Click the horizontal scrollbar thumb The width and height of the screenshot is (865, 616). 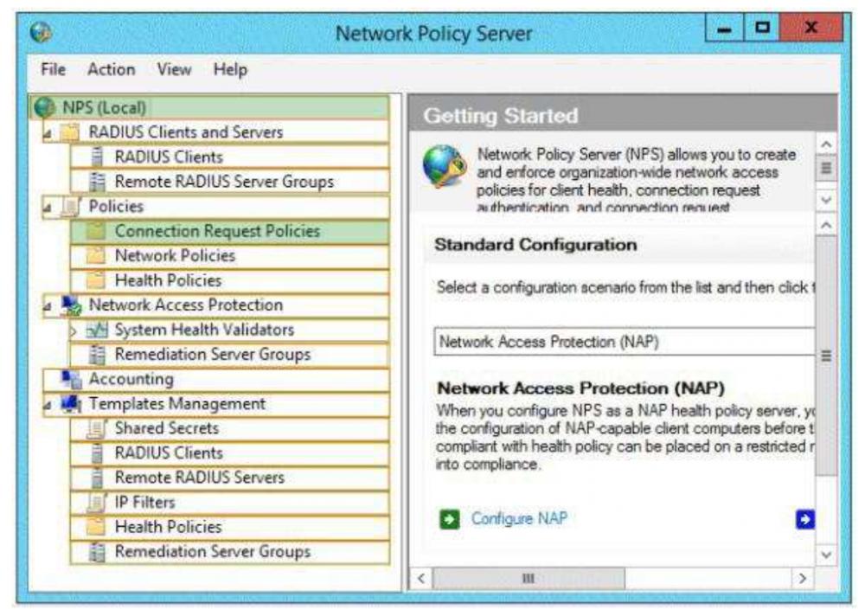[x=528, y=577]
